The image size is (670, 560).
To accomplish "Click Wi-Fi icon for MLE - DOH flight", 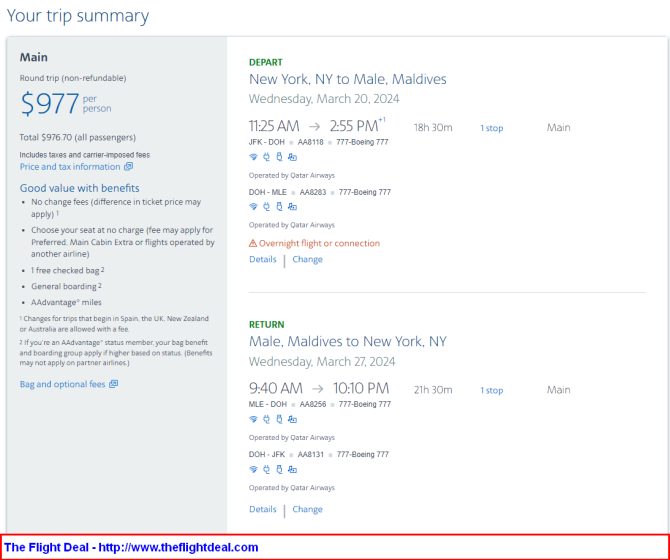I will click(253, 419).
